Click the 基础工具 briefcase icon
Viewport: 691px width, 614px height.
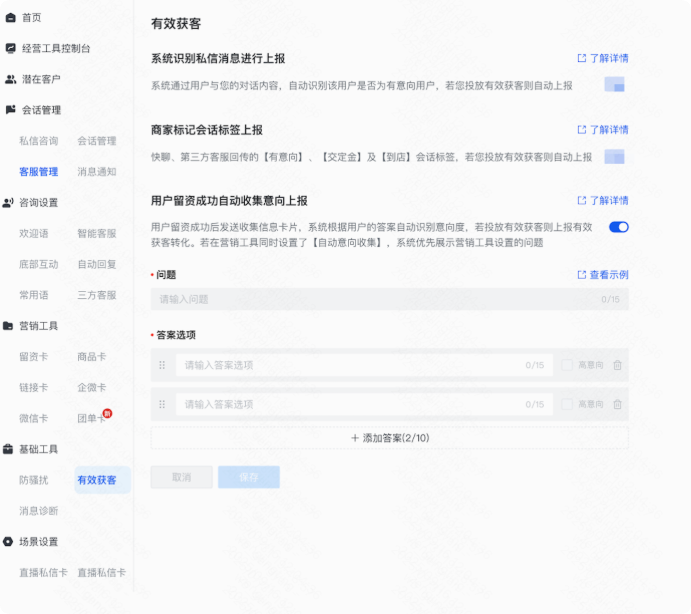point(8,449)
